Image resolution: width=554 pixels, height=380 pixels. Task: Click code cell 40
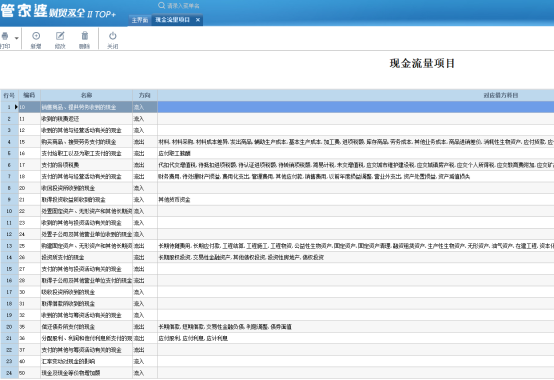29,362
